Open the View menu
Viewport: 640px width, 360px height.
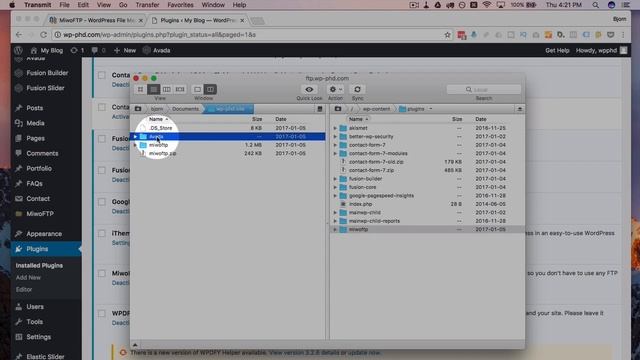pyautogui.click(x=104, y=5)
